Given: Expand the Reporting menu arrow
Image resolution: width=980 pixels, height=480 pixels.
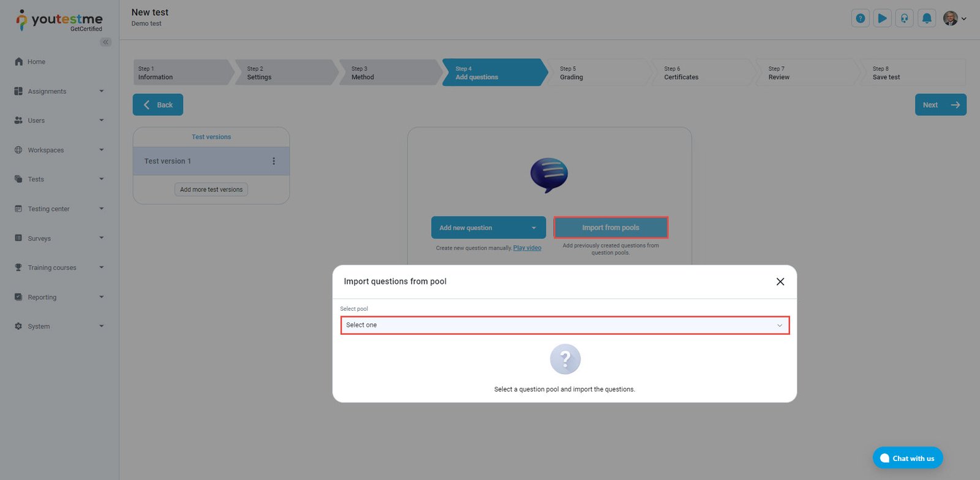Looking at the screenshot, I should click(x=102, y=297).
